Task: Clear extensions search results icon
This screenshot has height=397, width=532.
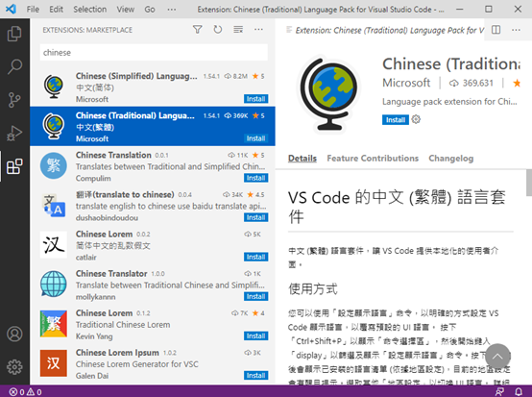Action: [x=238, y=30]
